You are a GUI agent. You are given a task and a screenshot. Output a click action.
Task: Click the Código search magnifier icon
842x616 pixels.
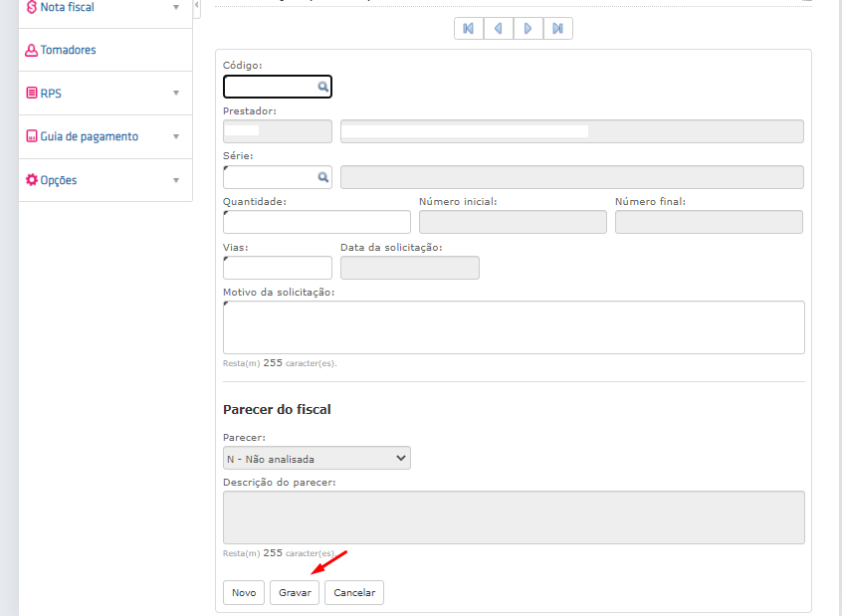coord(322,87)
